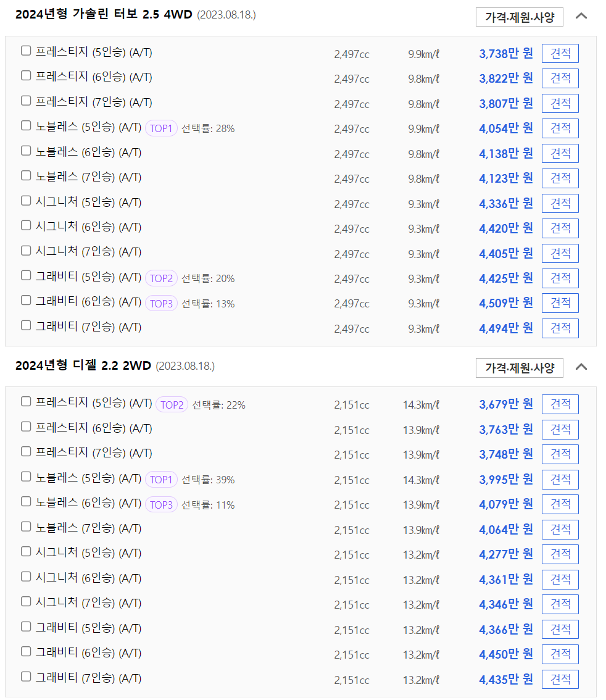Click 9.9km/ℓ in the 3,738만 원 row
The width and height of the screenshot is (606, 700).
tap(423, 54)
